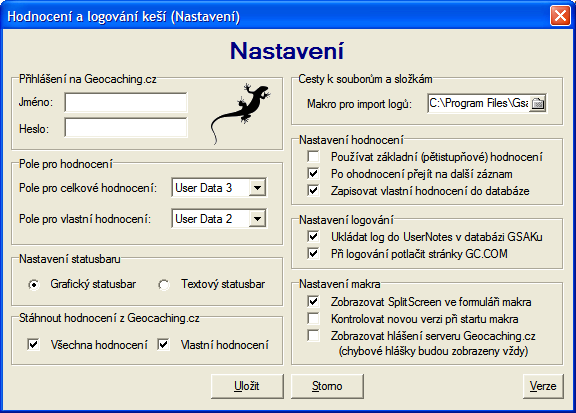Click the Jméno input field
Viewport: 576px width, 413px height.
[126, 102]
